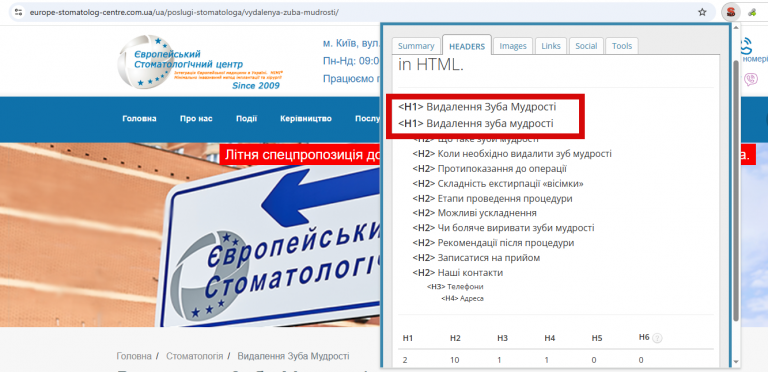The width and height of the screenshot is (768, 372).
Task: Open the Viber icon on the website
Action: (750, 79)
